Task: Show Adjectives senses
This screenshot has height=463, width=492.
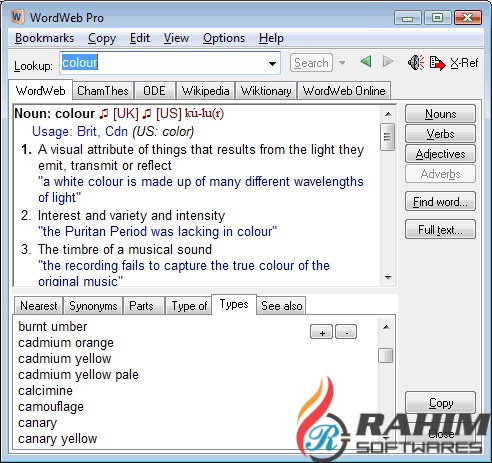Action: (440, 154)
